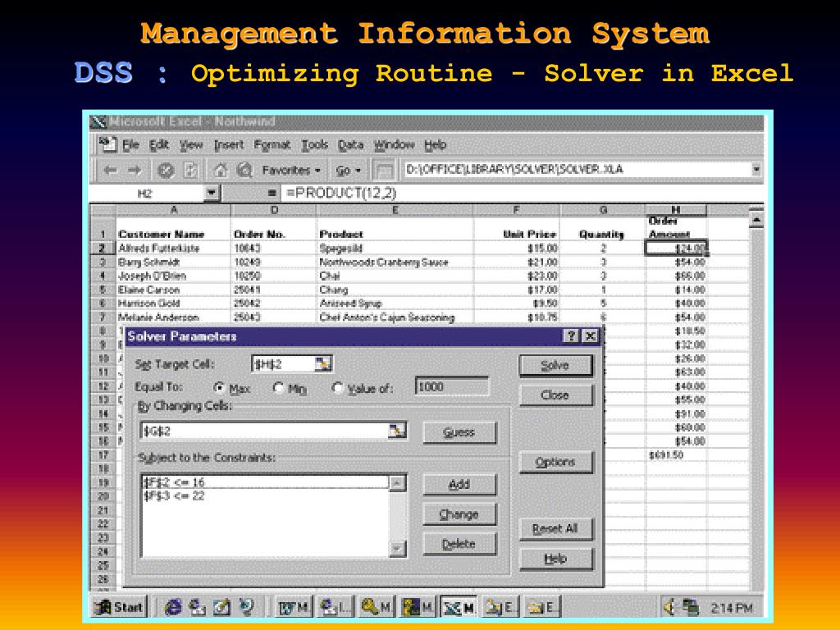This screenshot has height=630, width=840.
Task: Open the Insert menu
Action: (229, 144)
